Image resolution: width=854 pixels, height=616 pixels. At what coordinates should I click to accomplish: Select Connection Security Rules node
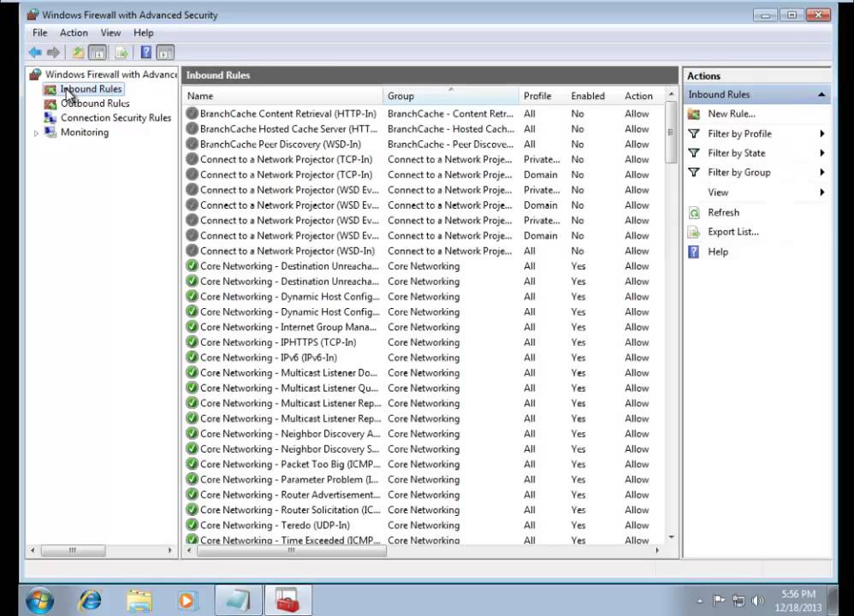point(116,118)
